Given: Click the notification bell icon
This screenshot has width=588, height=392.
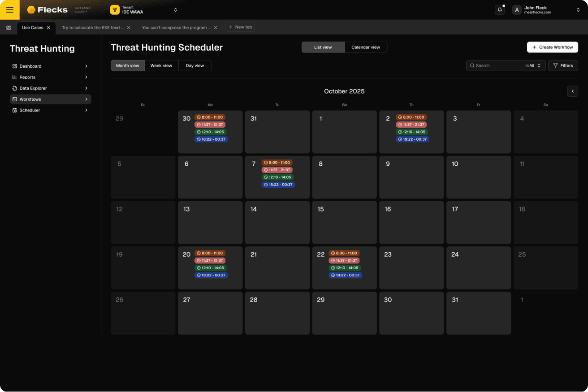Looking at the screenshot, I should pyautogui.click(x=499, y=10).
